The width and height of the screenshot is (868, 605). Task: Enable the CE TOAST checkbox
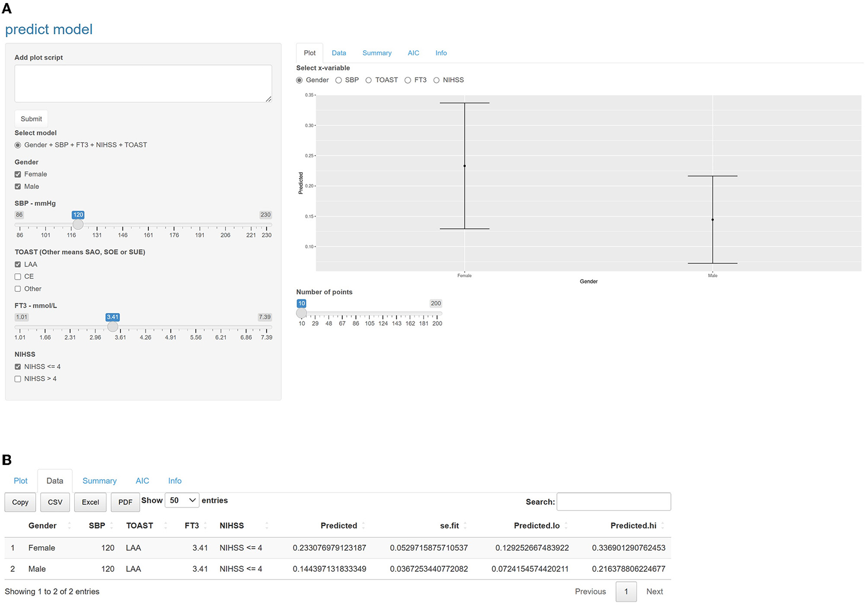pos(18,277)
